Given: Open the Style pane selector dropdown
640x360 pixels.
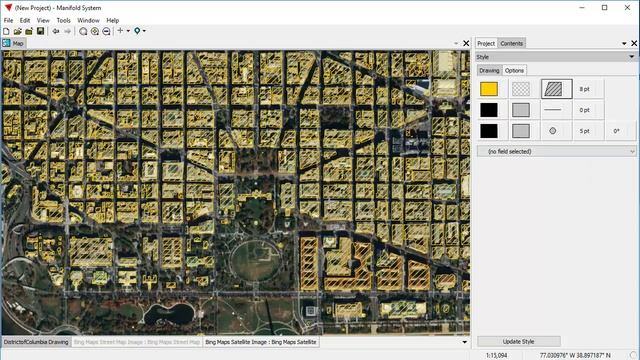Looking at the screenshot, I should coord(631,57).
